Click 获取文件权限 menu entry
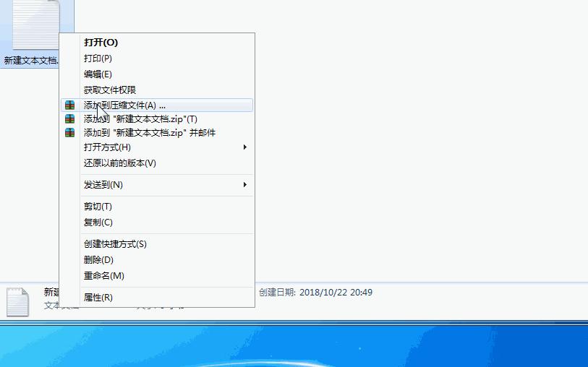 (x=157, y=90)
